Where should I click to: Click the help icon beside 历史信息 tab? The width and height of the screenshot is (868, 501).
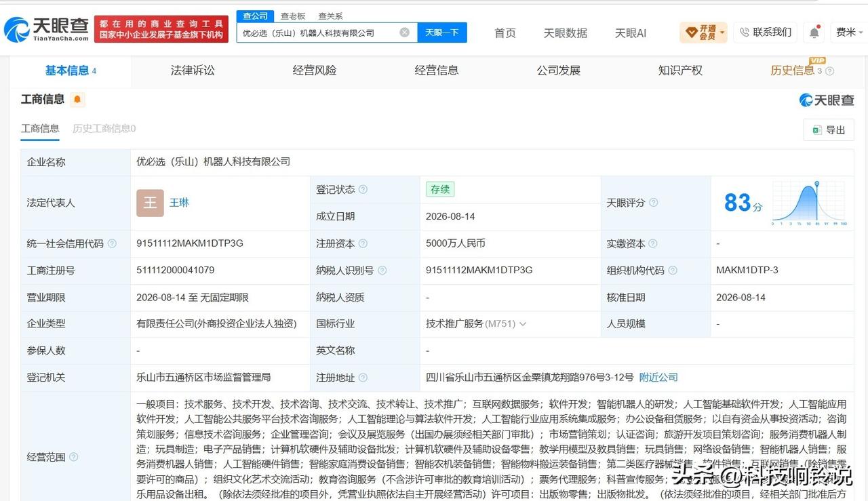[829, 71]
